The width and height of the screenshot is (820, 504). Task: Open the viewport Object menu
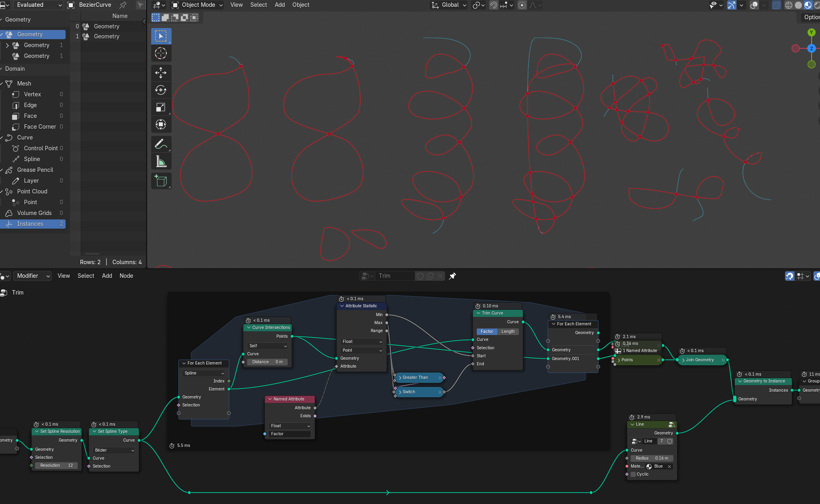(x=301, y=5)
